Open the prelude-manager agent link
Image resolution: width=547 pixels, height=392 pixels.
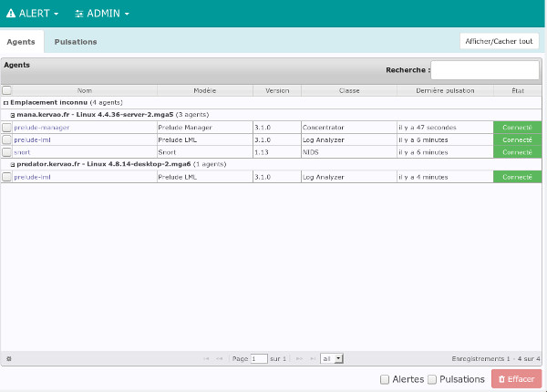click(x=42, y=128)
